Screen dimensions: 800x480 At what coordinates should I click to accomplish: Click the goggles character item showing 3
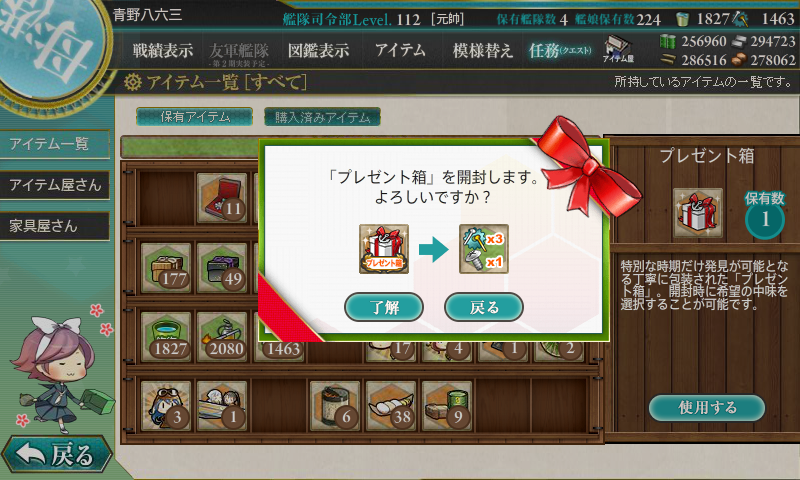pyautogui.click(x=166, y=406)
